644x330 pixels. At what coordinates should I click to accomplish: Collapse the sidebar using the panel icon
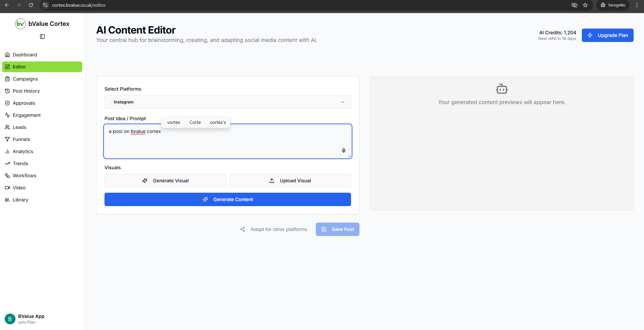[x=42, y=36]
